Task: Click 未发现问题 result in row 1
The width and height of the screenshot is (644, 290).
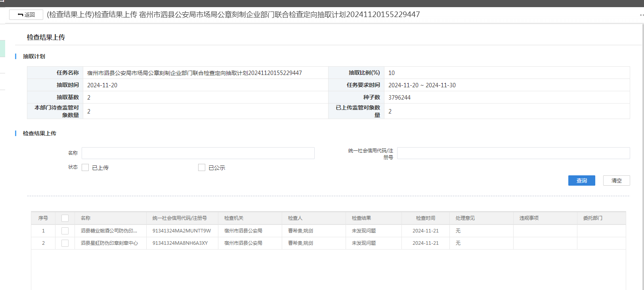Action: [x=364, y=231]
